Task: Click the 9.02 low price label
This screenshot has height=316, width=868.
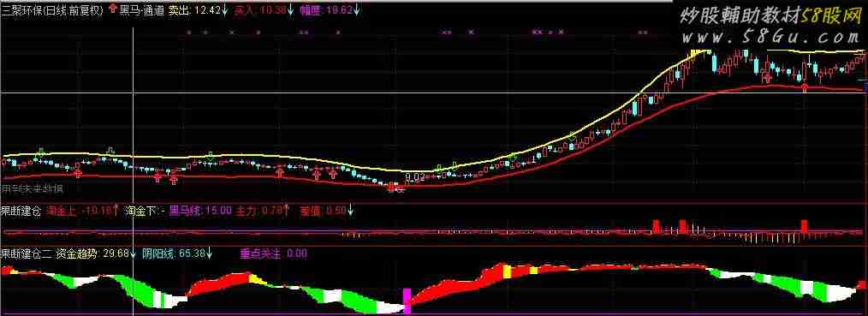Action: (x=415, y=177)
